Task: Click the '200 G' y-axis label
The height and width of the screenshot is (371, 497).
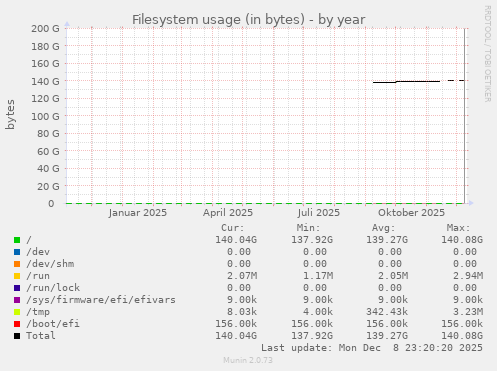Action: pyautogui.click(x=45, y=28)
